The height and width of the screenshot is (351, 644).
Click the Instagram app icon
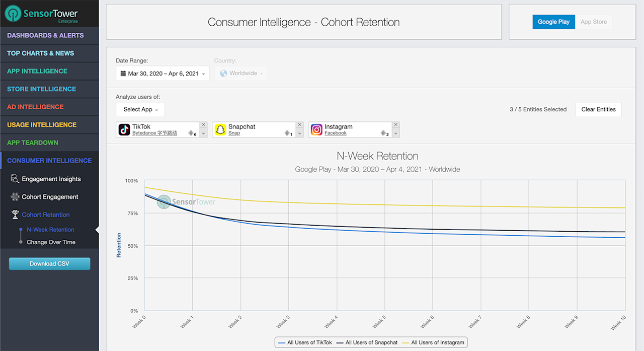[x=316, y=130]
